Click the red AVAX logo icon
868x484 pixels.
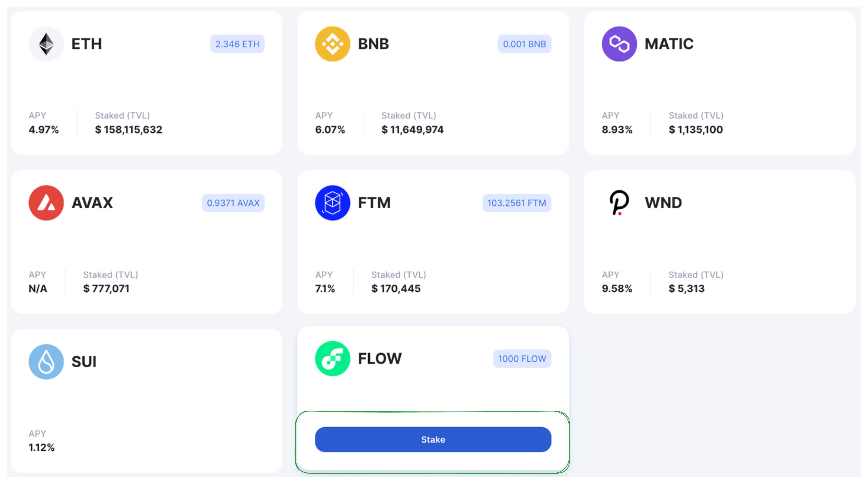46,203
